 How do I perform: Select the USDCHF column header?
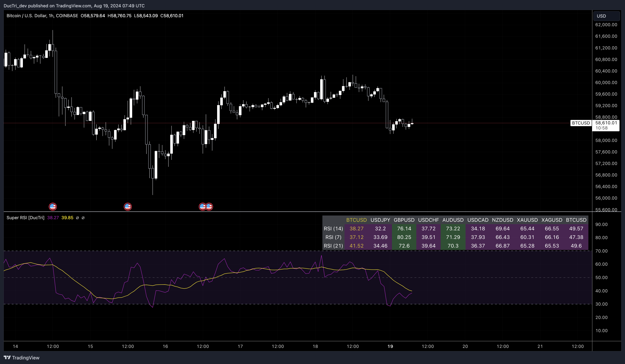click(428, 220)
